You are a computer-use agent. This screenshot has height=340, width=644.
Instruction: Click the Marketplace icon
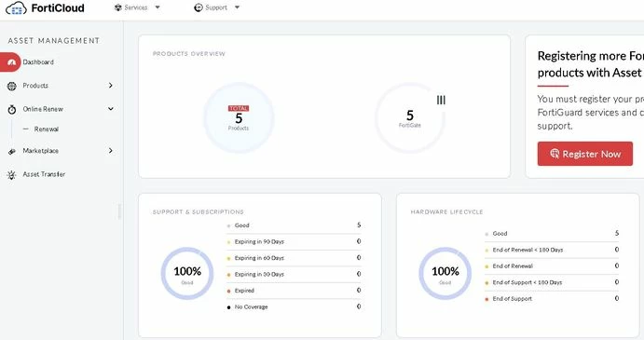pyautogui.click(x=11, y=151)
